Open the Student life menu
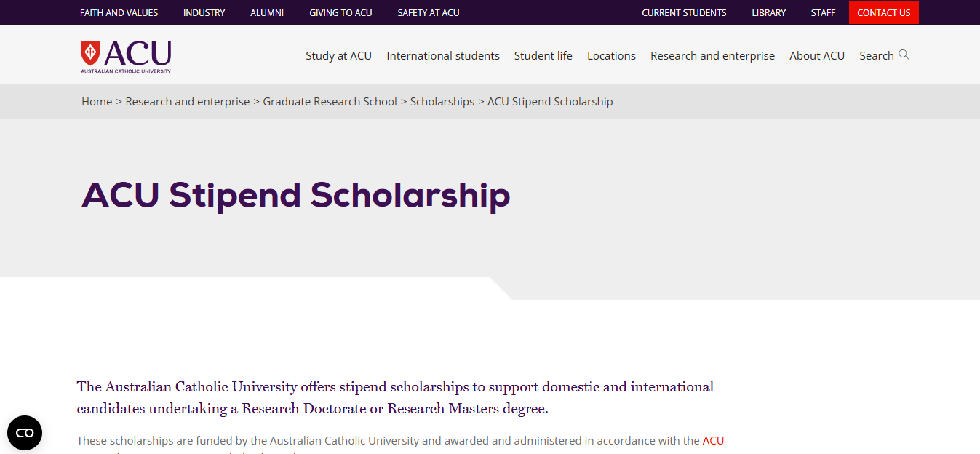Screen dimensions: 980x454 click(x=543, y=55)
